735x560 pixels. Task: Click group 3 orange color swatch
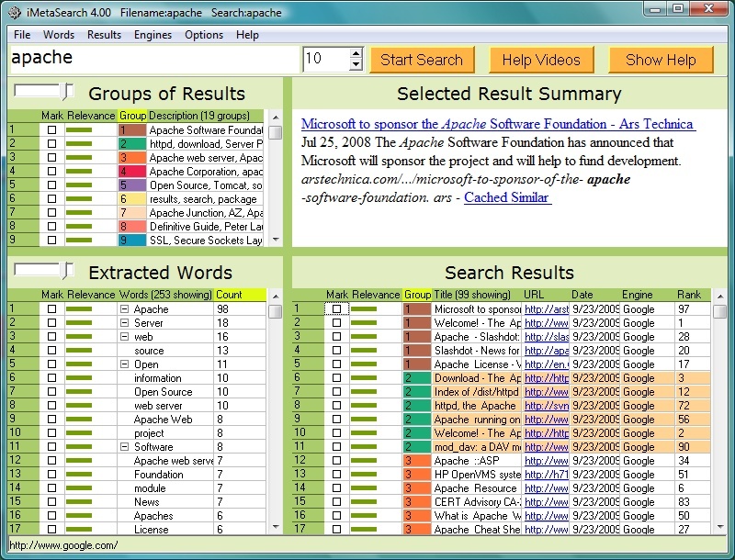point(132,158)
